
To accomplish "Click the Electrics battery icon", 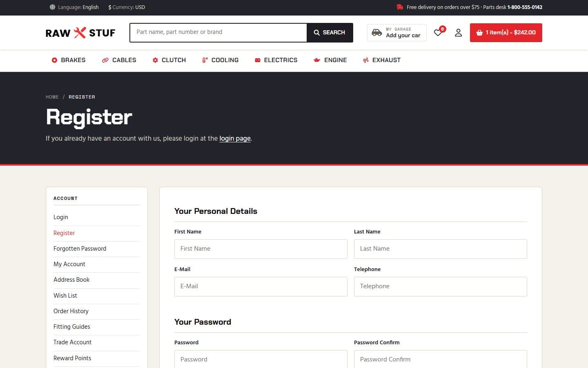I will tap(258, 60).
